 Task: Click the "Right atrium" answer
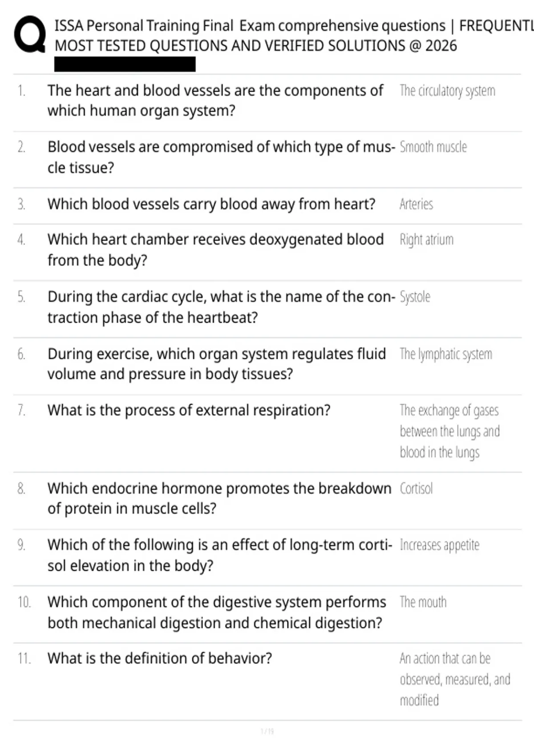click(x=426, y=240)
